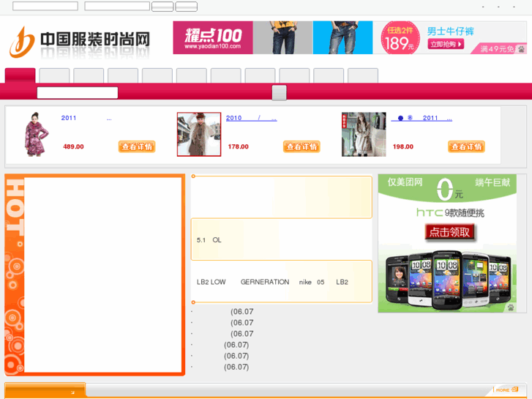Open the yaodian100 jeans banner ad
The image size is (532, 399).
click(350, 37)
